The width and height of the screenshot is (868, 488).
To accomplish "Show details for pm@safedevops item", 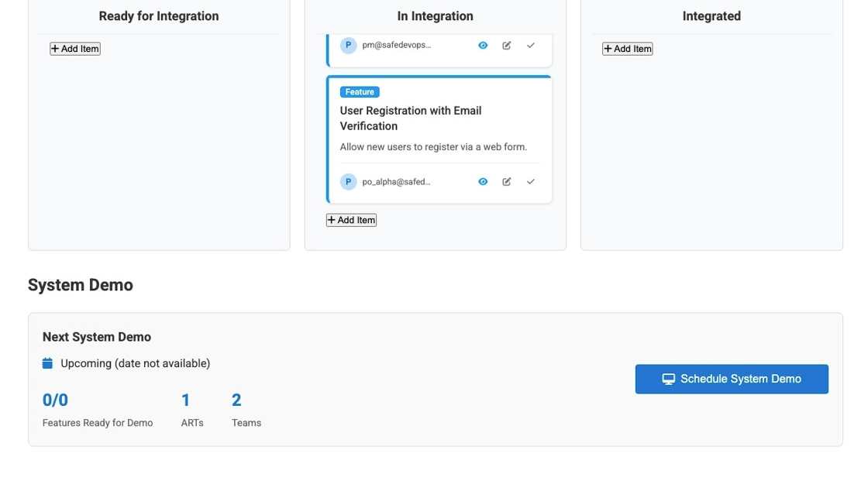I will (483, 45).
